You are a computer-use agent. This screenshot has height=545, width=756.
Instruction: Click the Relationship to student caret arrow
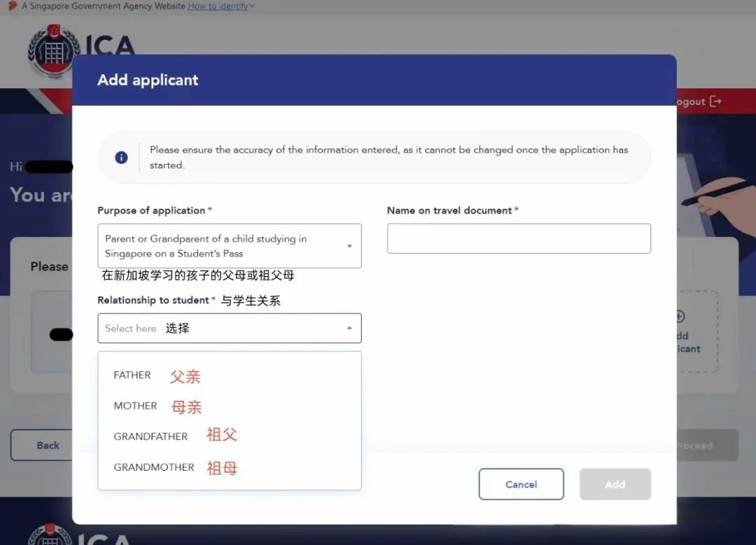tap(349, 328)
